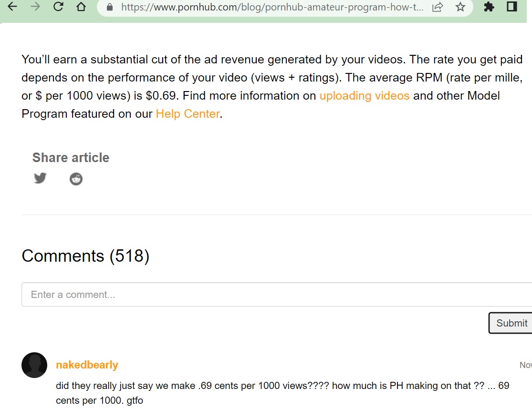The width and height of the screenshot is (532, 409).
Task: Toggle the browser side panel icon
Action: pyautogui.click(x=511, y=7)
